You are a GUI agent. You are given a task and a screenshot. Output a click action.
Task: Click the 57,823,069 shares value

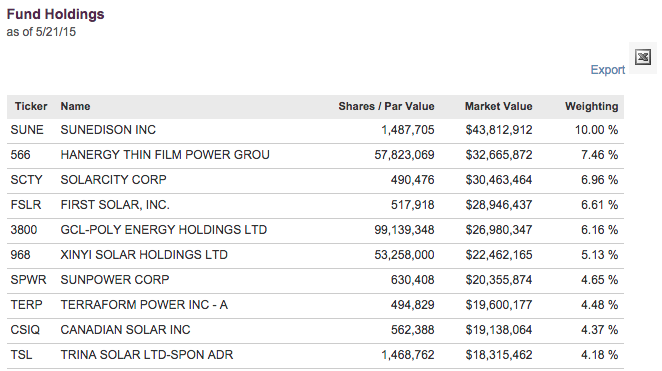[404, 155]
